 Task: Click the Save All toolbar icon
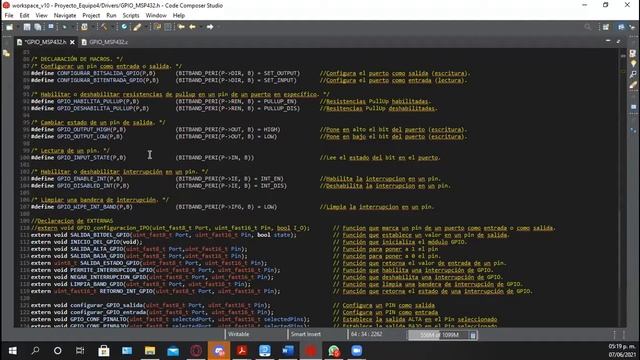38,27
